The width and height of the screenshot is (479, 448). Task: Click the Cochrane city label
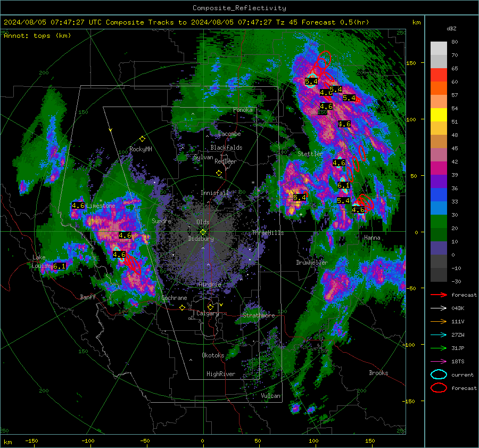pyautogui.click(x=174, y=298)
